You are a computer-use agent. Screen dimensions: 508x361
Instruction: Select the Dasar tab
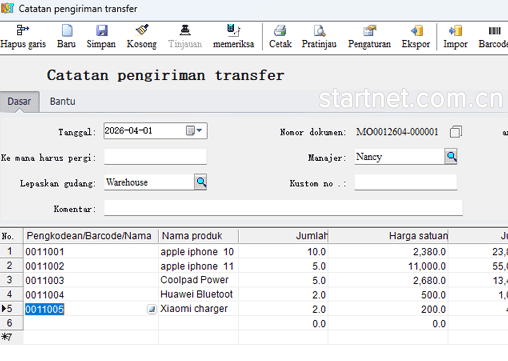coord(19,101)
